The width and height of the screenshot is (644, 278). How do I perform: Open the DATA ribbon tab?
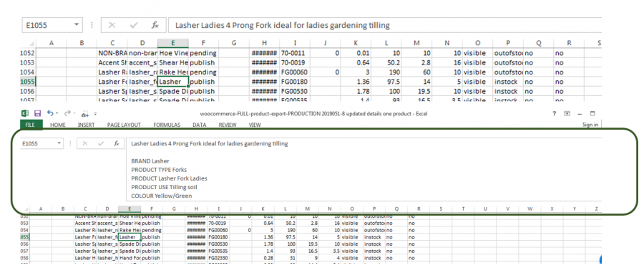(x=199, y=125)
